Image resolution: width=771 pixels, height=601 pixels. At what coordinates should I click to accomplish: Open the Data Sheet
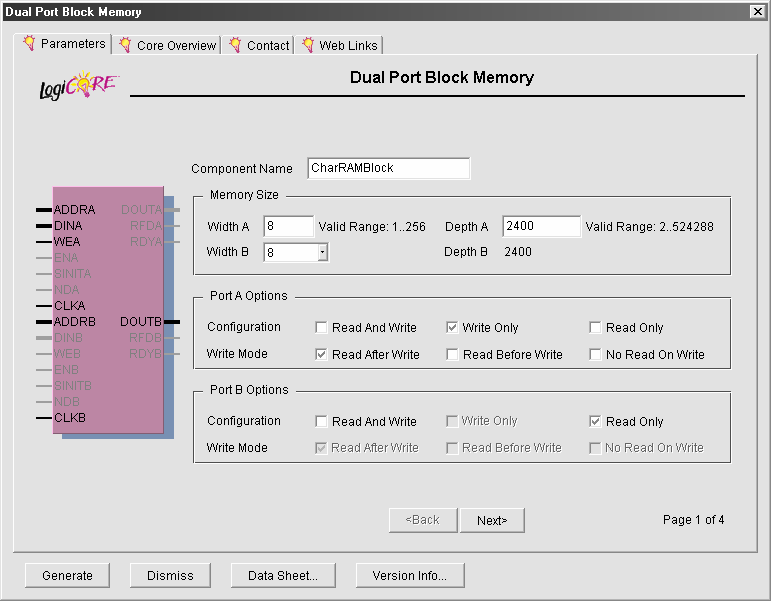pos(283,575)
